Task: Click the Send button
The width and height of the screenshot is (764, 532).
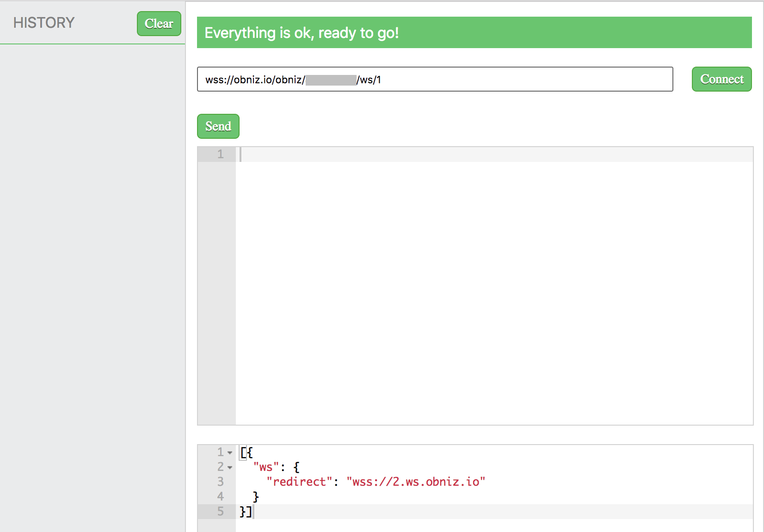Action: [217, 126]
